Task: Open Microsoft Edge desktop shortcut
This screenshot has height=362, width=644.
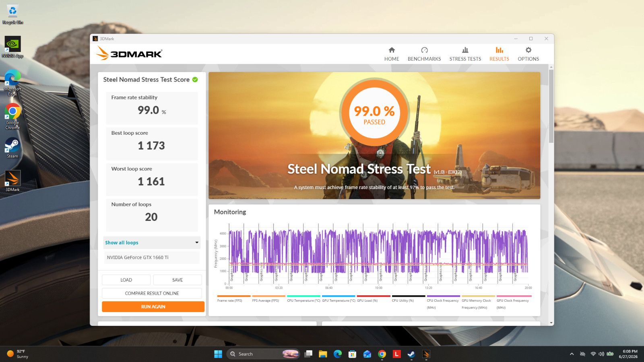Action: pyautogui.click(x=12, y=82)
